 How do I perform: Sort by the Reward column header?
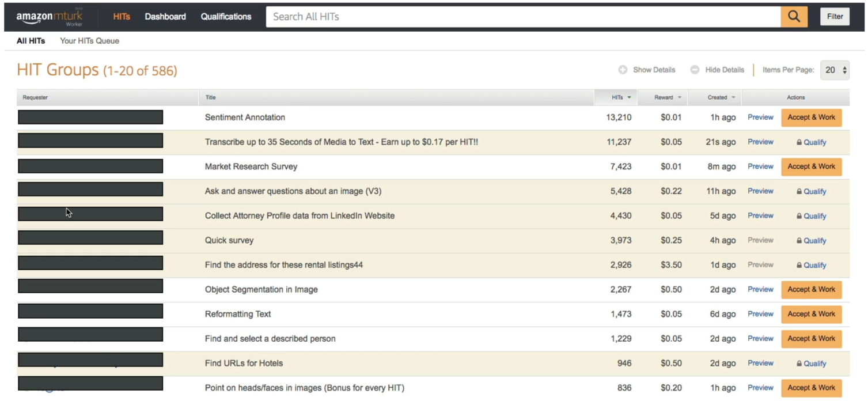(663, 97)
